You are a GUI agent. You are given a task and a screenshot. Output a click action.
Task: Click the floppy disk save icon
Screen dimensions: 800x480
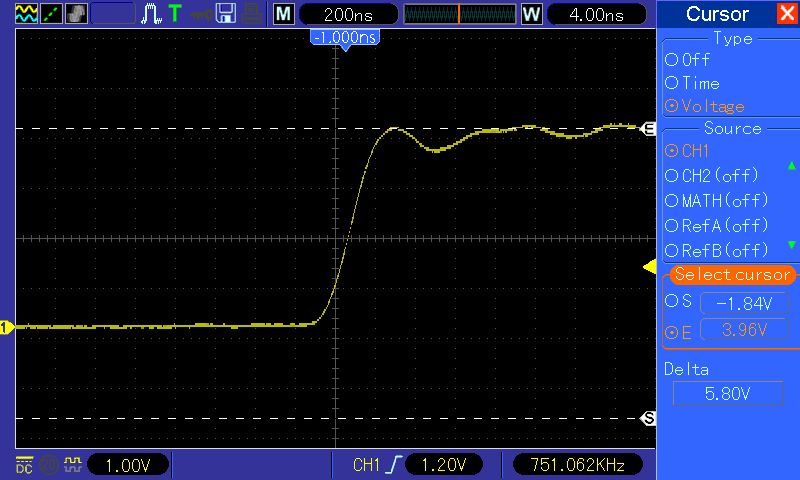coord(226,14)
